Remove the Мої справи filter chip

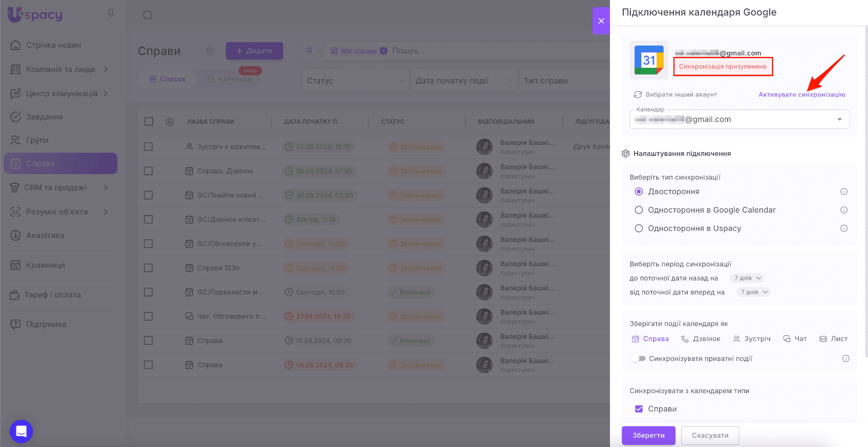tap(384, 51)
